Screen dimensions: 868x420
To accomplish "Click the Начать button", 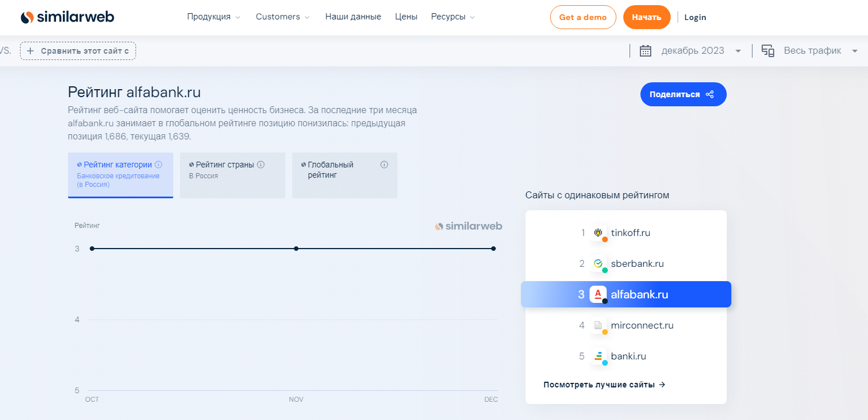I will tap(647, 17).
